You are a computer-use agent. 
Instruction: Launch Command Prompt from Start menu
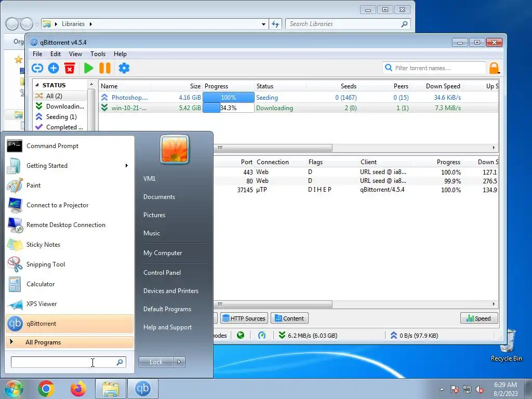point(70,146)
